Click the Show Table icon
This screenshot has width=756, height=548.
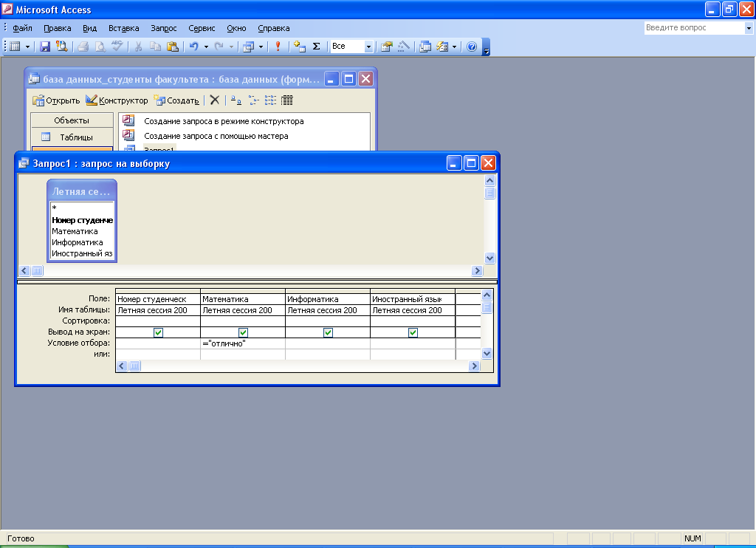point(300,47)
